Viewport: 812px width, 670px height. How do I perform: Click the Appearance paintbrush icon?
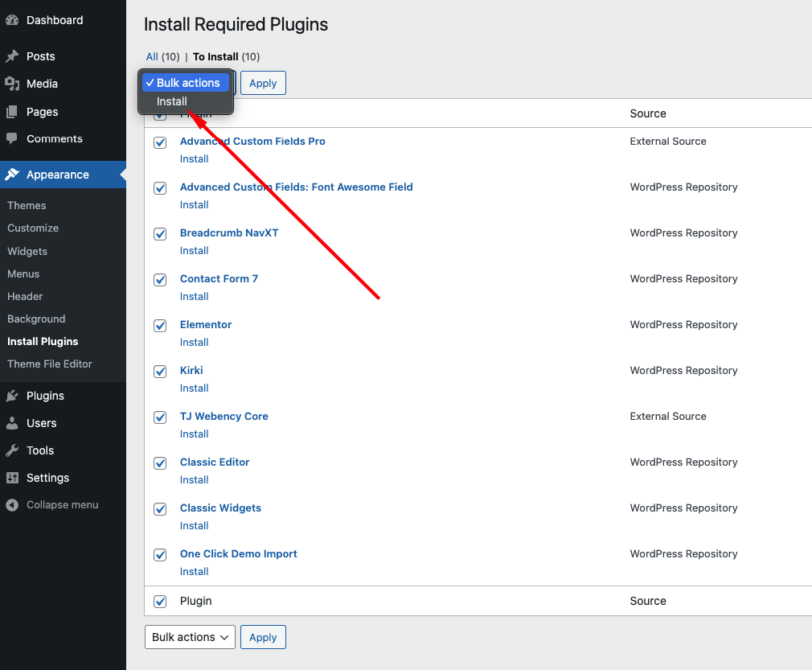click(12, 175)
